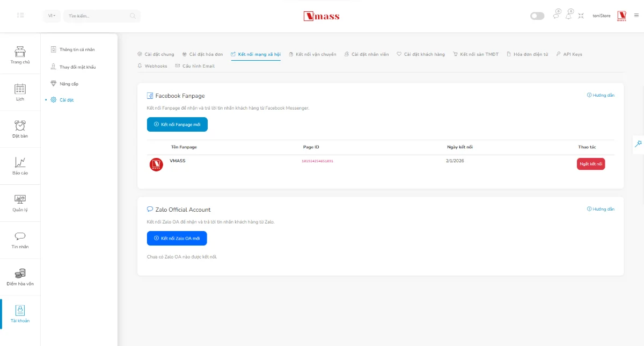The width and height of the screenshot is (644, 346).
Task: Open Đặt bàn table booking section
Action: [x=20, y=128]
